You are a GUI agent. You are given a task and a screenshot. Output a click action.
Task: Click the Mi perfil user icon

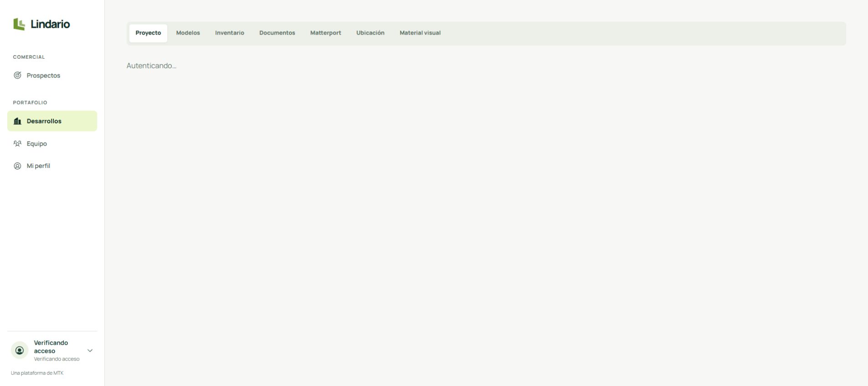point(17,166)
